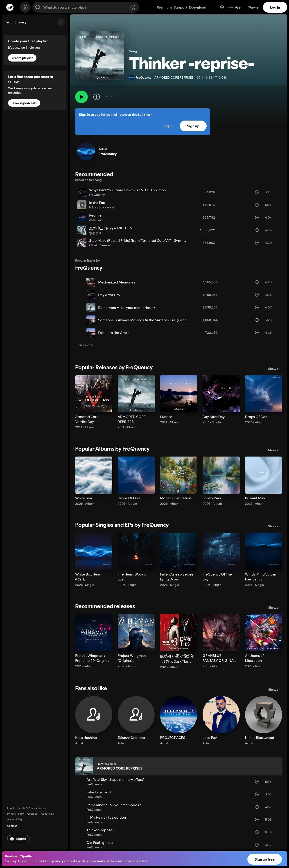289x868 pixels.
Task: Open the Download page
Action: pyautogui.click(x=197, y=7)
